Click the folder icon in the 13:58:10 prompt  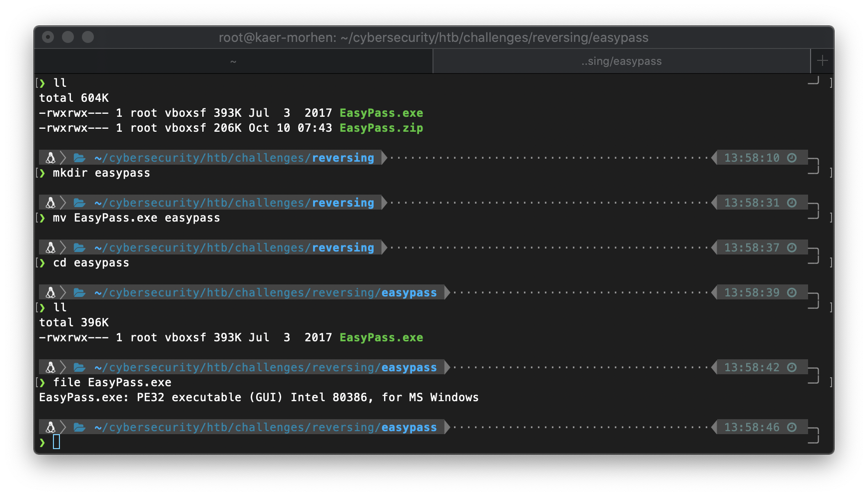79,158
